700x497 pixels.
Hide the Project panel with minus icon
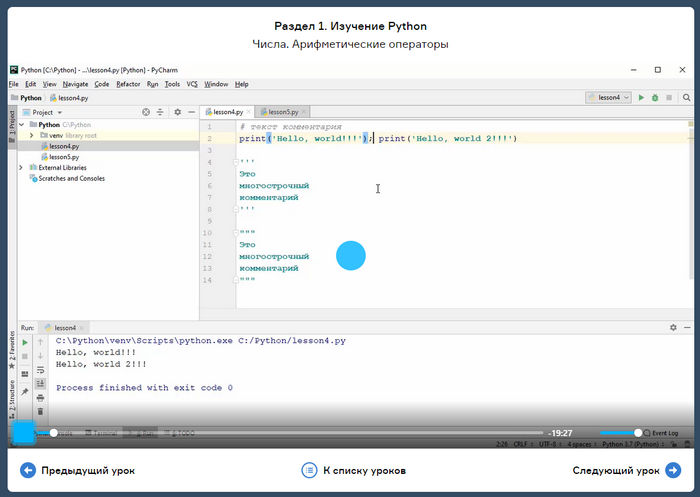coord(192,112)
